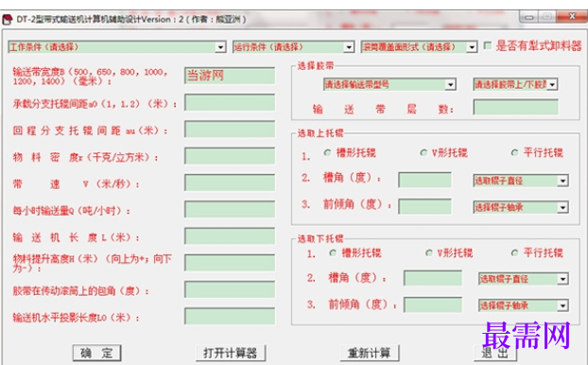This screenshot has height=365, width=588.
Task: Select V形托辊 radio in 选取下托辊
Action: 429,252
